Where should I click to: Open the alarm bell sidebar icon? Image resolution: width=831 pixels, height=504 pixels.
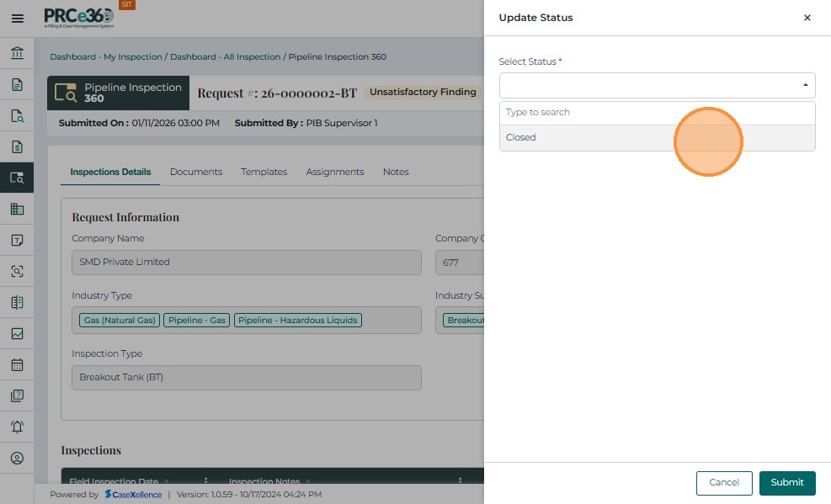(x=17, y=427)
